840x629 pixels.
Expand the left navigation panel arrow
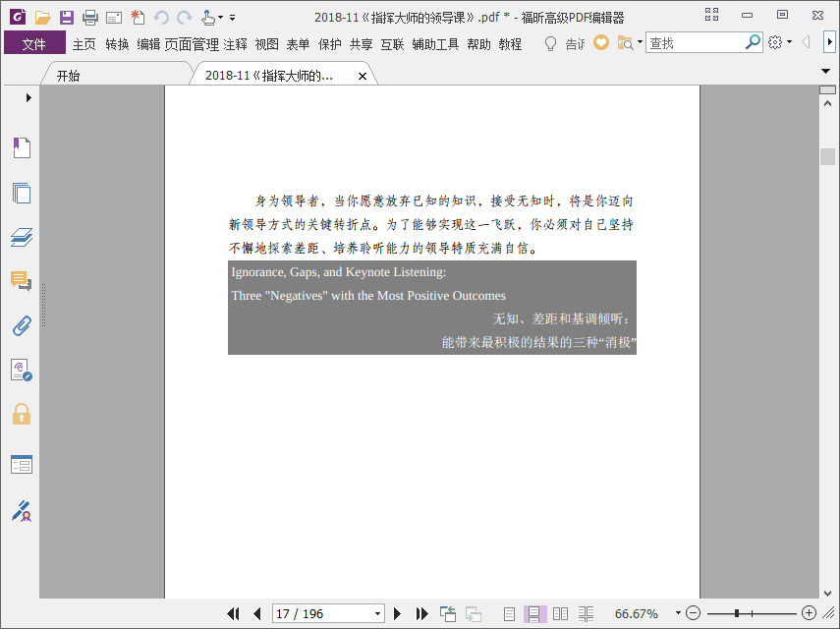[x=28, y=97]
